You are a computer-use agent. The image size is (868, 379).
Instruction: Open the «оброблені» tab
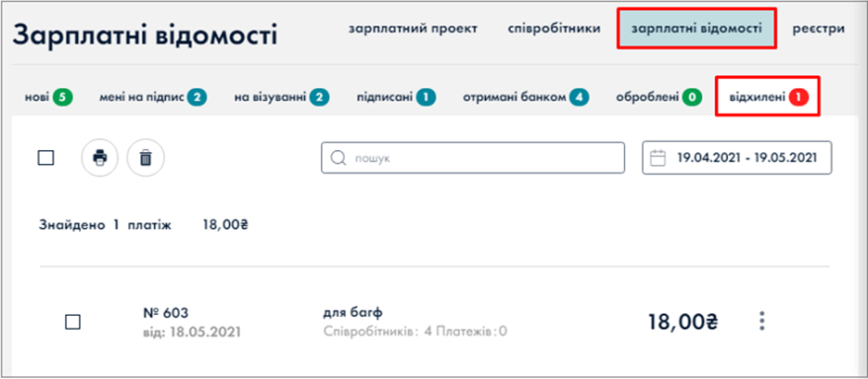coord(658,96)
